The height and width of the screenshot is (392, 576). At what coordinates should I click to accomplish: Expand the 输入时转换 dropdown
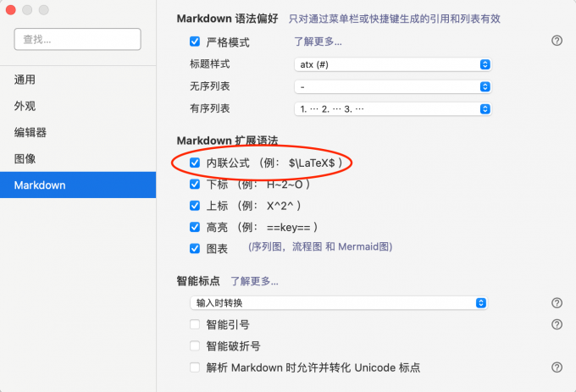[x=339, y=302]
